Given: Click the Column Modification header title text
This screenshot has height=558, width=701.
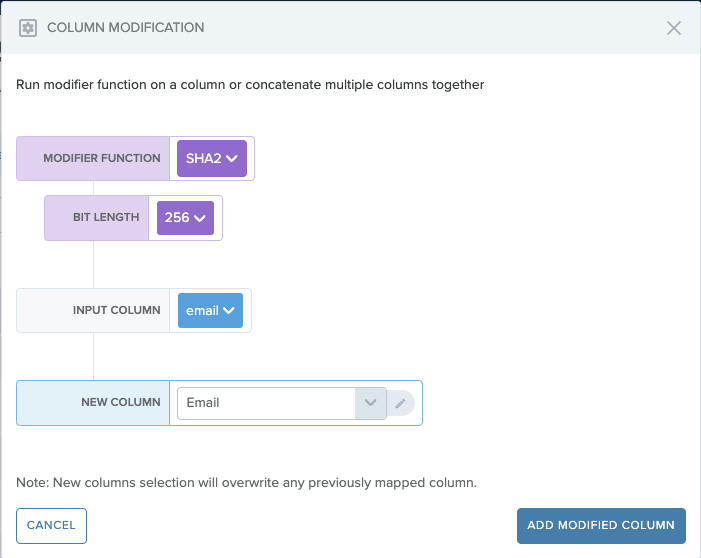Looking at the screenshot, I should pyautogui.click(x=126, y=28).
